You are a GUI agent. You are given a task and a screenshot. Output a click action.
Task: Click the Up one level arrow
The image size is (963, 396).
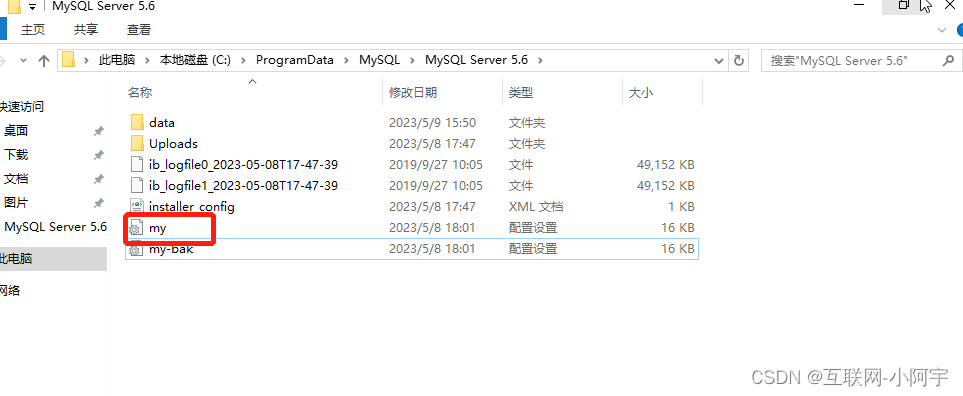coord(44,60)
